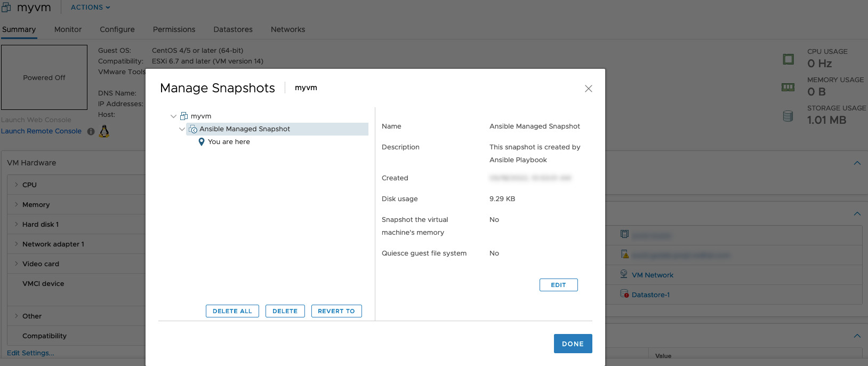The width and height of the screenshot is (868, 366).
Task: Click the Linux penguin icon
Action: tap(105, 131)
